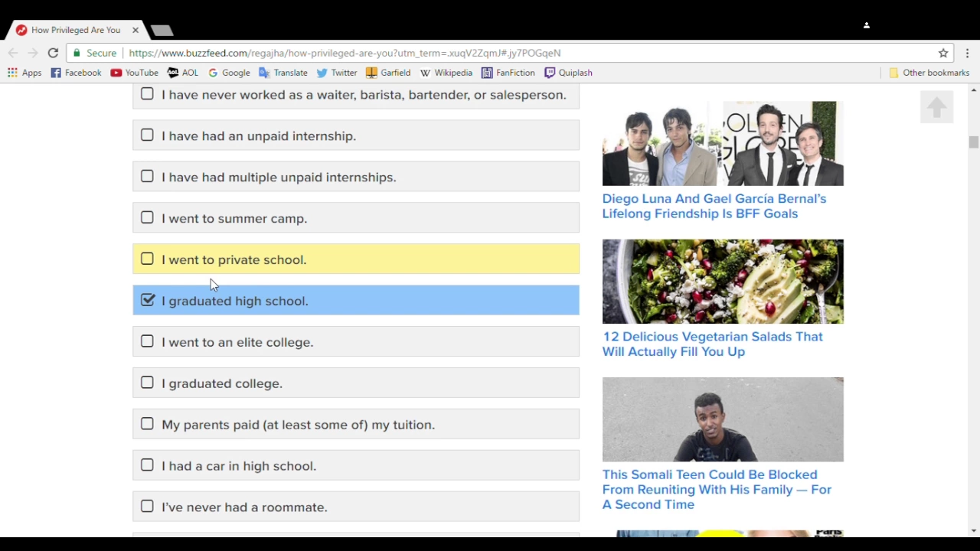Open the YouTube bookmark

click(134, 73)
